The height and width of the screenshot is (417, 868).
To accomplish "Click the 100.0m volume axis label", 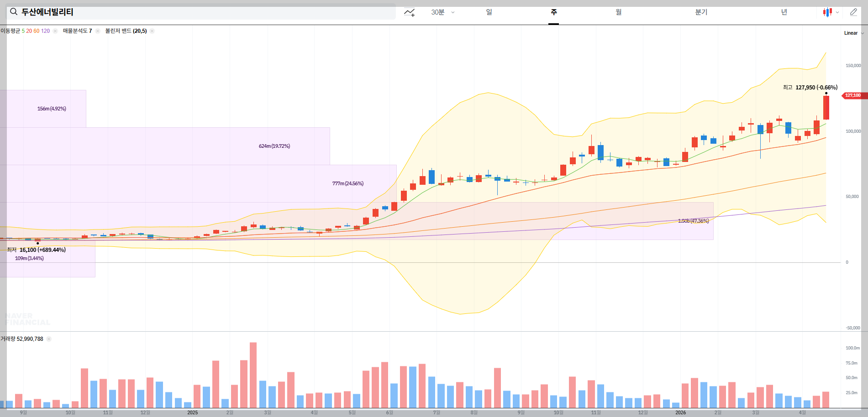I will pos(852,348).
